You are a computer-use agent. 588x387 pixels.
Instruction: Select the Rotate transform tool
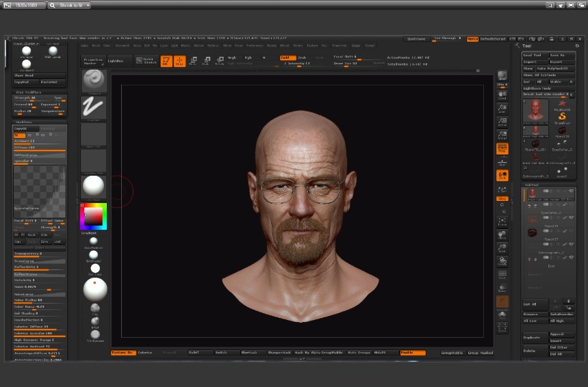click(x=219, y=61)
